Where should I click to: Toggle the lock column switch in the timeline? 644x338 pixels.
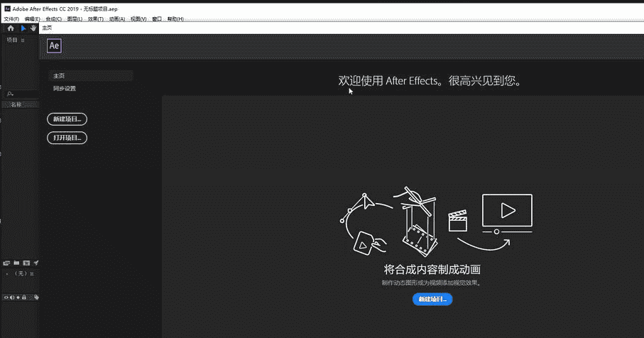[x=24, y=298]
